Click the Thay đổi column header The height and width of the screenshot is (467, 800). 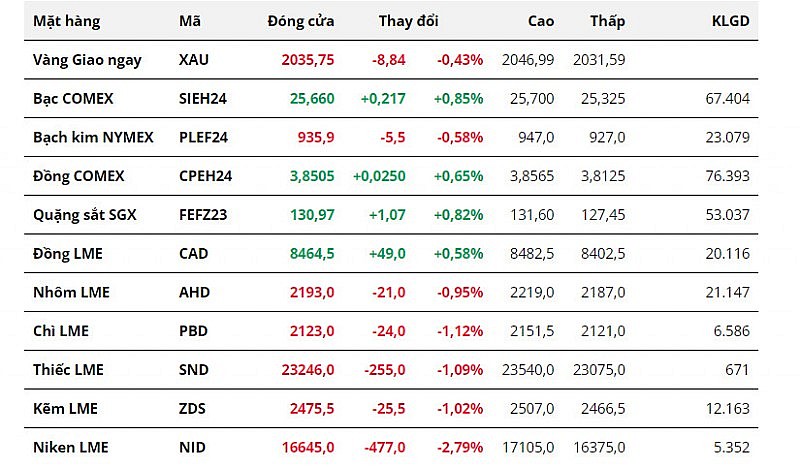[408, 21]
